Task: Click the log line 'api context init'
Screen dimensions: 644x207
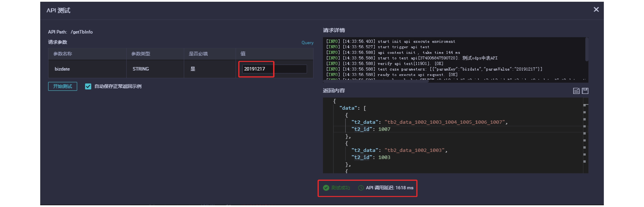Action: (393, 53)
